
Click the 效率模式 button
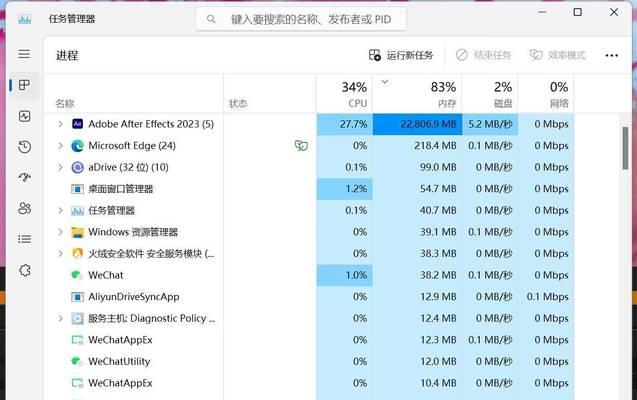pos(558,55)
